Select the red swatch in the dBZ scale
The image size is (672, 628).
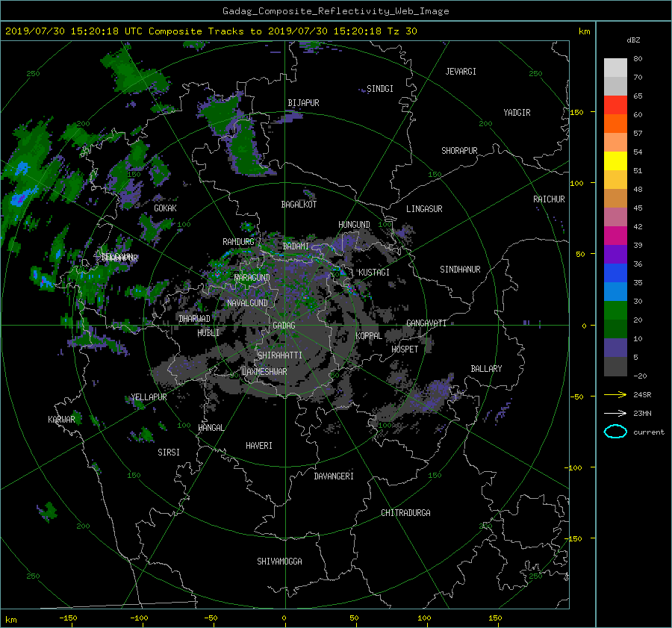615,105
